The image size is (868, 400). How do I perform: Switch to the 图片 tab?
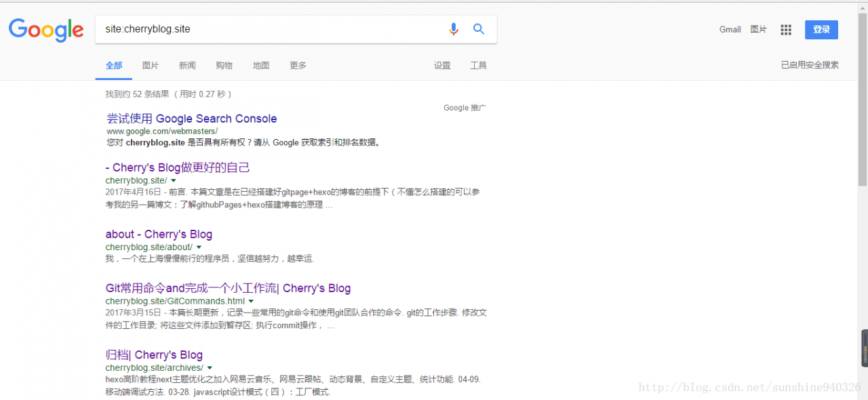coord(151,66)
